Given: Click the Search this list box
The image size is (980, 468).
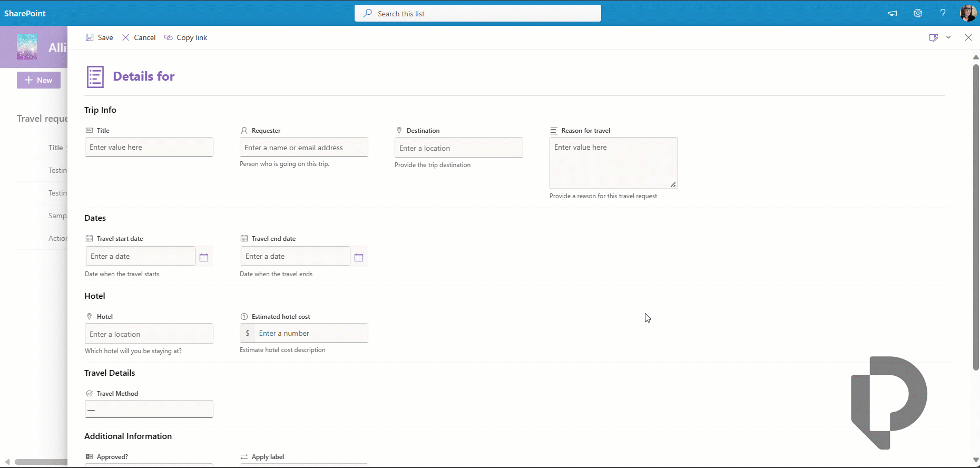Looking at the screenshot, I should (478, 13).
